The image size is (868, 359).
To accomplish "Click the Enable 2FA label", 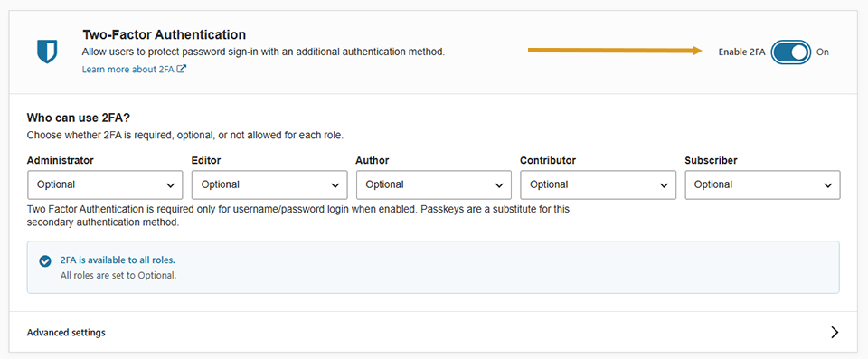I will coord(741,52).
